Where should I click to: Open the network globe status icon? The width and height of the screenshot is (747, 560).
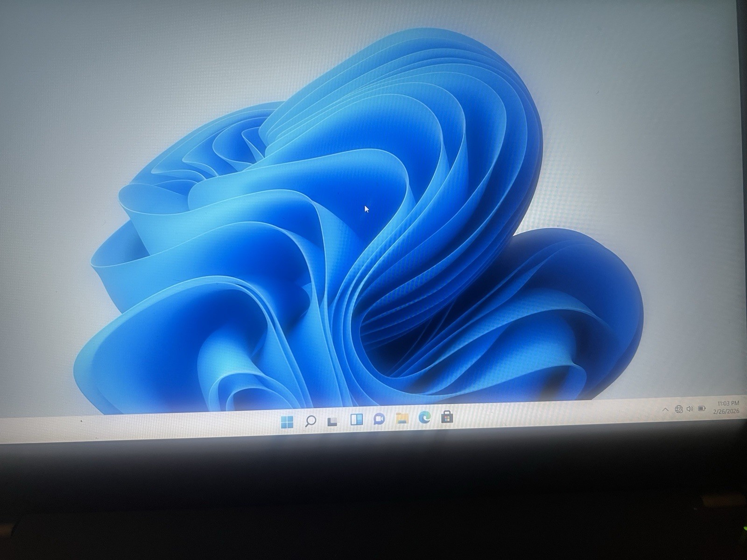point(679,409)
